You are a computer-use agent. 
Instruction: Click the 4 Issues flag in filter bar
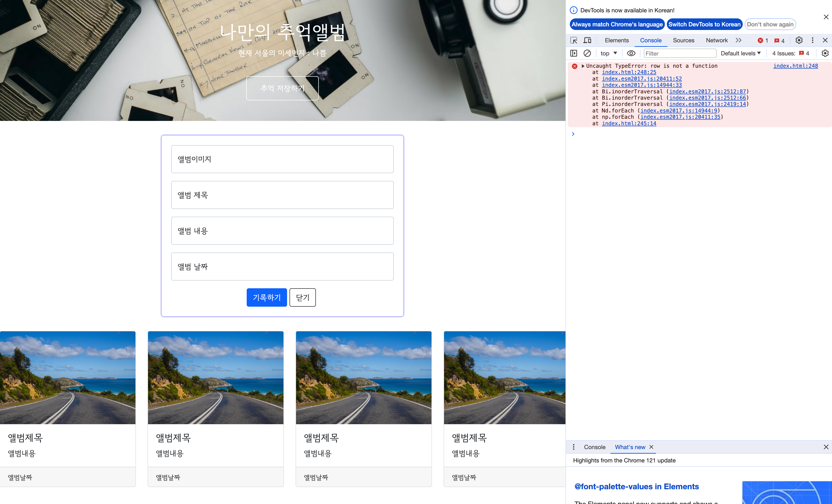point(801,53)
